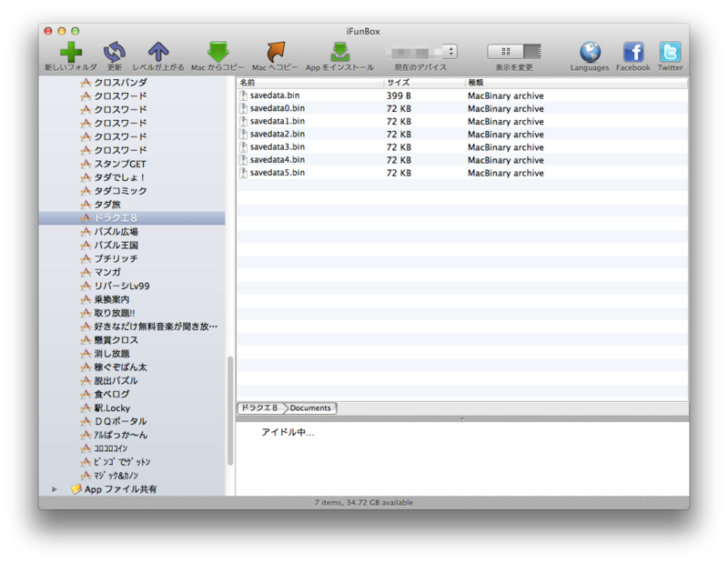
Task: Open the Languages globe icon
Action: [x=590, y=52]
